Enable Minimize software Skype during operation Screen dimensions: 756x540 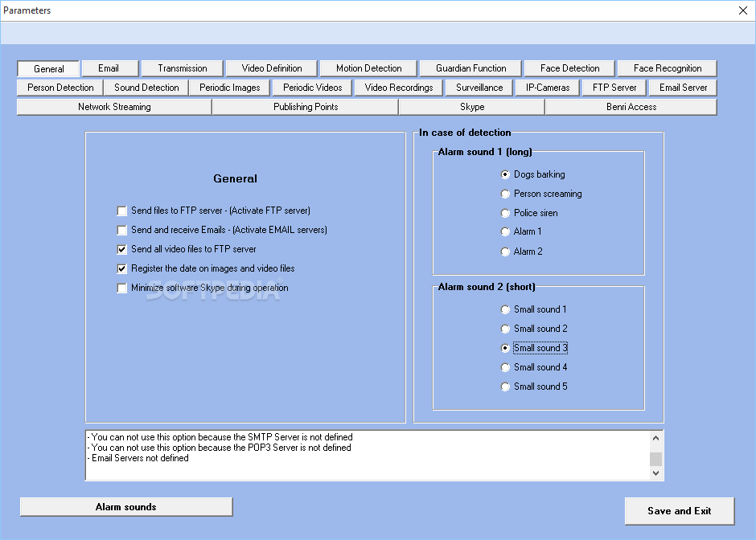tap(122, 288)
